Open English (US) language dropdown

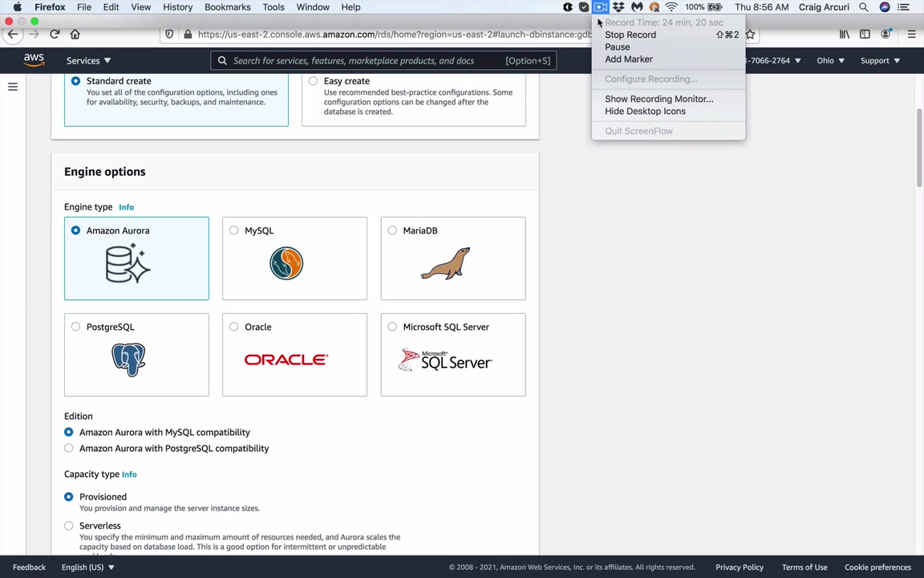click(x=87, y=567)
